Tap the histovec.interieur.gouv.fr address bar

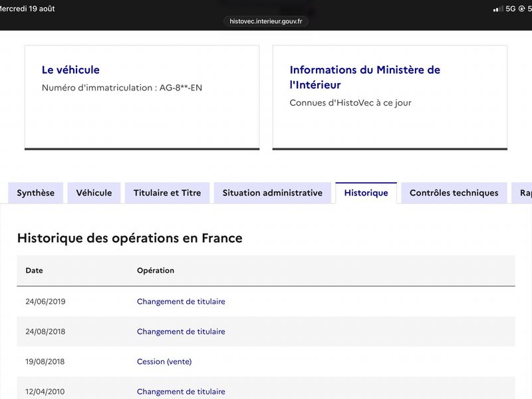(265, 21)
